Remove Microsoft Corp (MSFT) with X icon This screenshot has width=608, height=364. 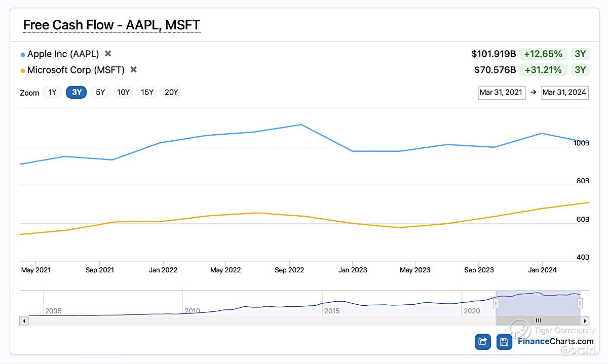point(133,70)
